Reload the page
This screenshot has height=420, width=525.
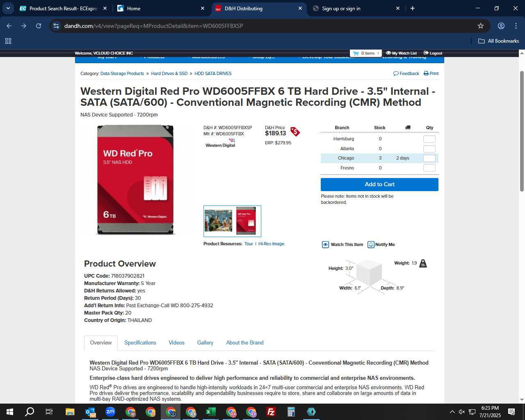pos(39,26)
